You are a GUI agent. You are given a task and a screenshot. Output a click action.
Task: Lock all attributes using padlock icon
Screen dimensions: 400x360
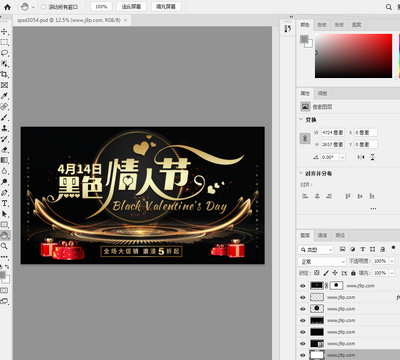(x=353, y=273)
